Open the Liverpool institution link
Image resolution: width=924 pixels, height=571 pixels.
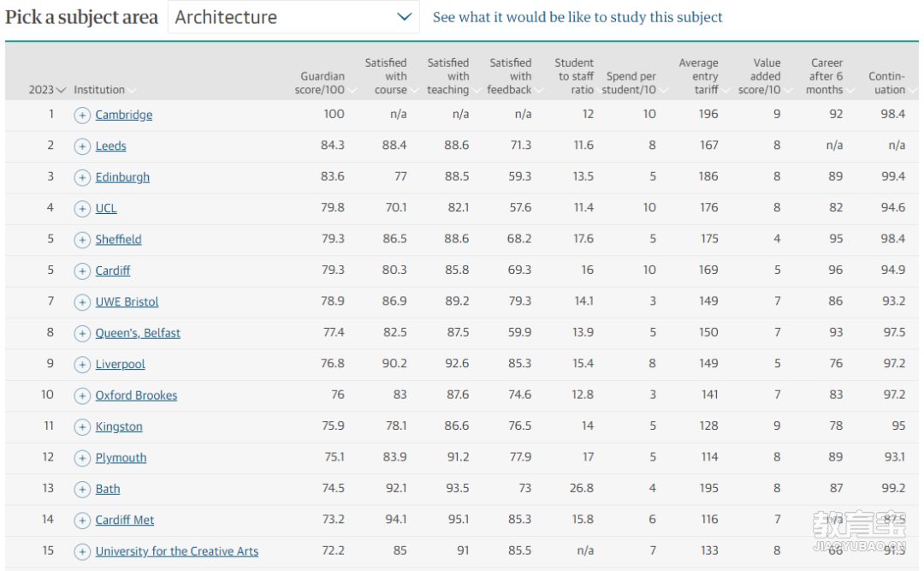coord(121,365)
